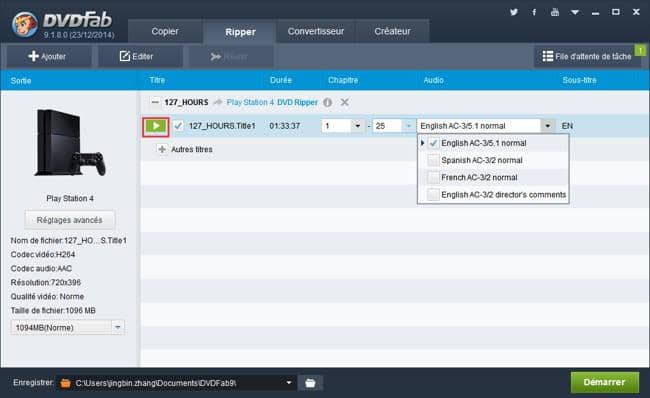Open DVDFab YouTube channel icon

pos(555,12)
